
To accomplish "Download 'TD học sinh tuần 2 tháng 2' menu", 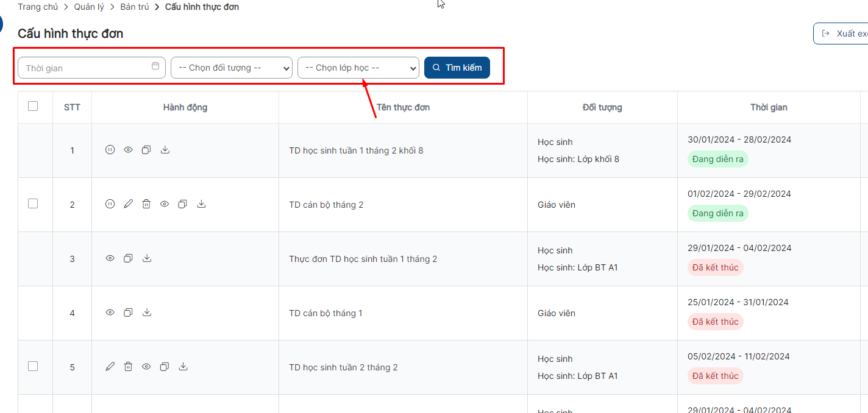I will pos(183,367).
